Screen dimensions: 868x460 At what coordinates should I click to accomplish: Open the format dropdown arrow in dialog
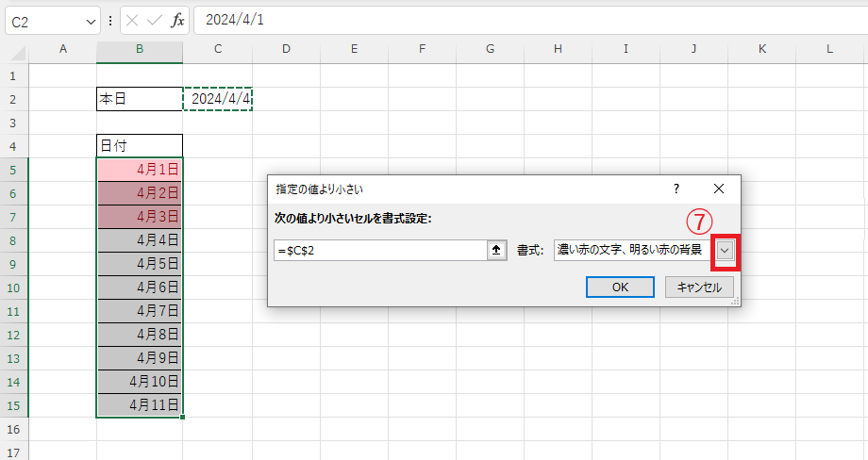pyautogui.click(x=725, y=251)
